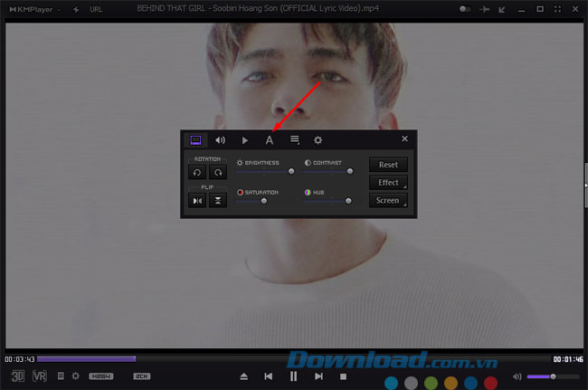Viewport: 588px width, 390px height.
Task: Switch to the audio settings tab
Action: [220, 140]
